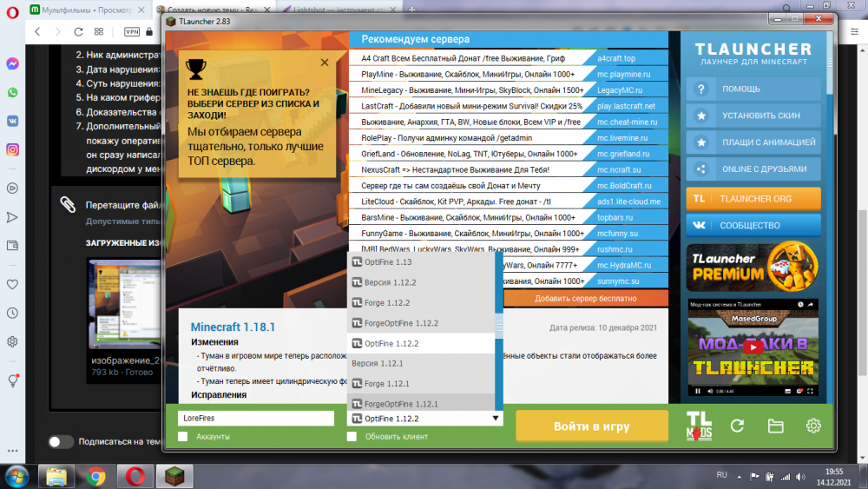Open VK in Opera sidebar
The image size is (868, 489).
[x=13, y=121]
